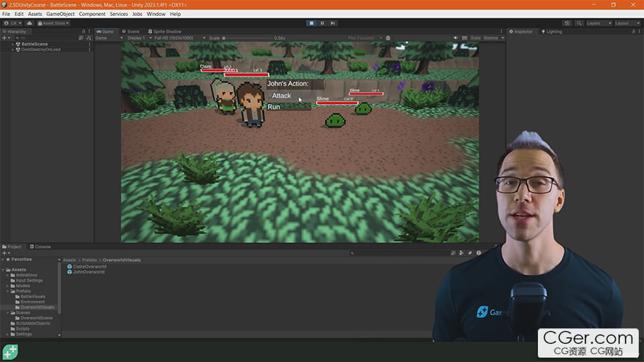Open the Jobs menu
Screen dimensions: 644x362
(137, 14)
